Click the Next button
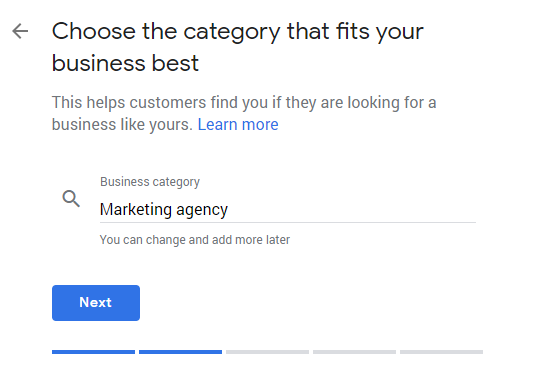Viewport: 534px width, 374px height. 96,303
